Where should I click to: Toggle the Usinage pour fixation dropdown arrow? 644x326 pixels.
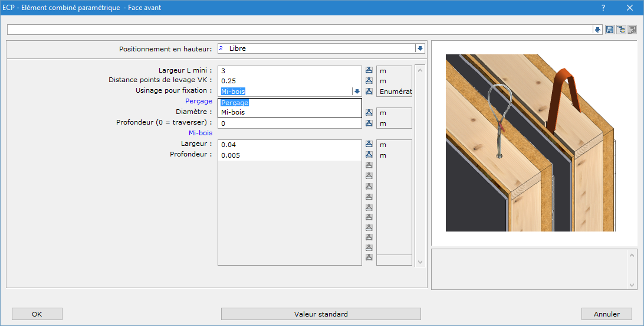(356, 92)
